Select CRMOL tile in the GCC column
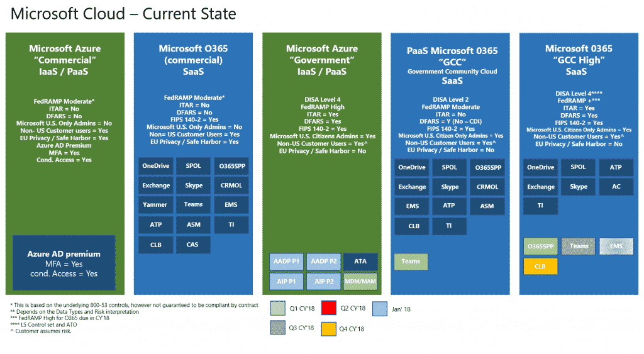 pos(487,187)
